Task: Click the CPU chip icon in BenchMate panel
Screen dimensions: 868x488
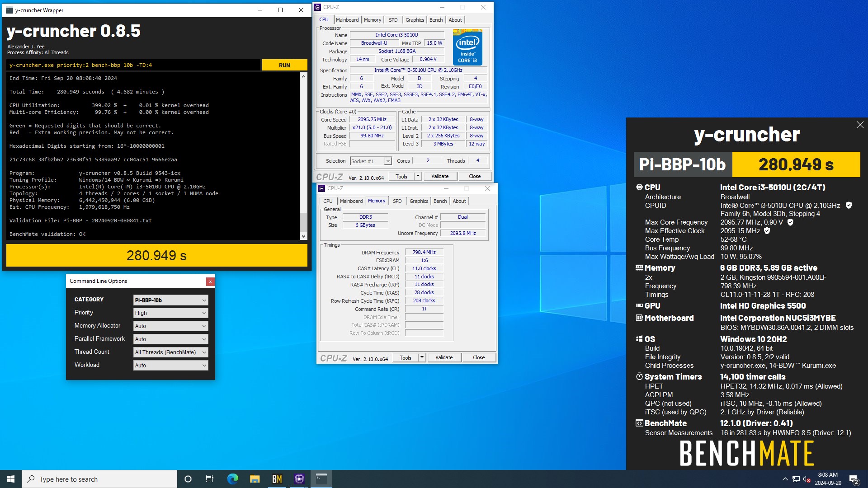Action: point(639,187)
